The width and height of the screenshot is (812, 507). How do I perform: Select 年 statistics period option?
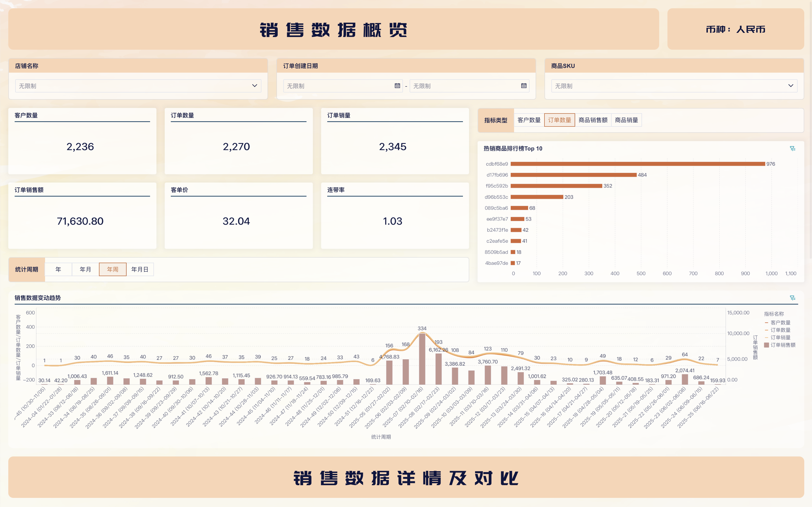58,269
